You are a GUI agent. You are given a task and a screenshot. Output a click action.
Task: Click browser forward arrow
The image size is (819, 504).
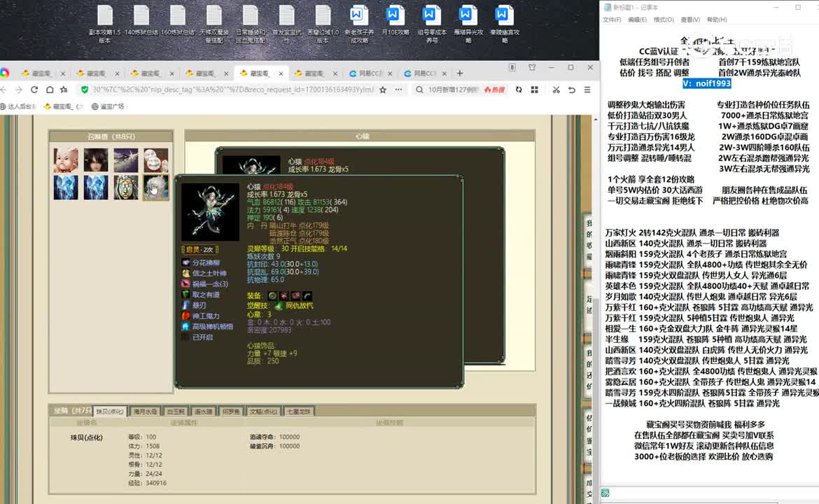(19, 90)
